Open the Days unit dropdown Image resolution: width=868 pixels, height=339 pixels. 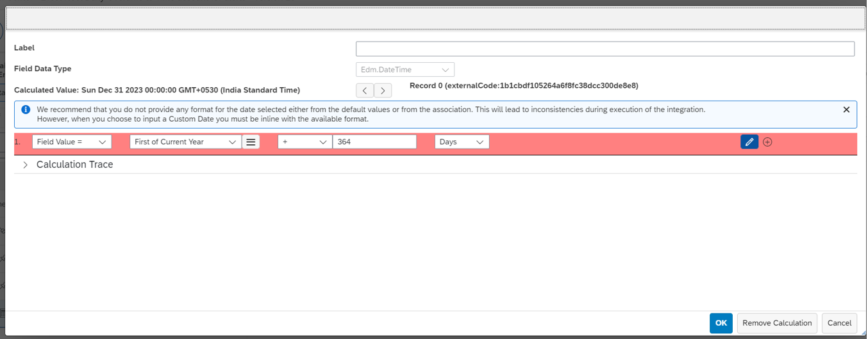click(462, 142)
